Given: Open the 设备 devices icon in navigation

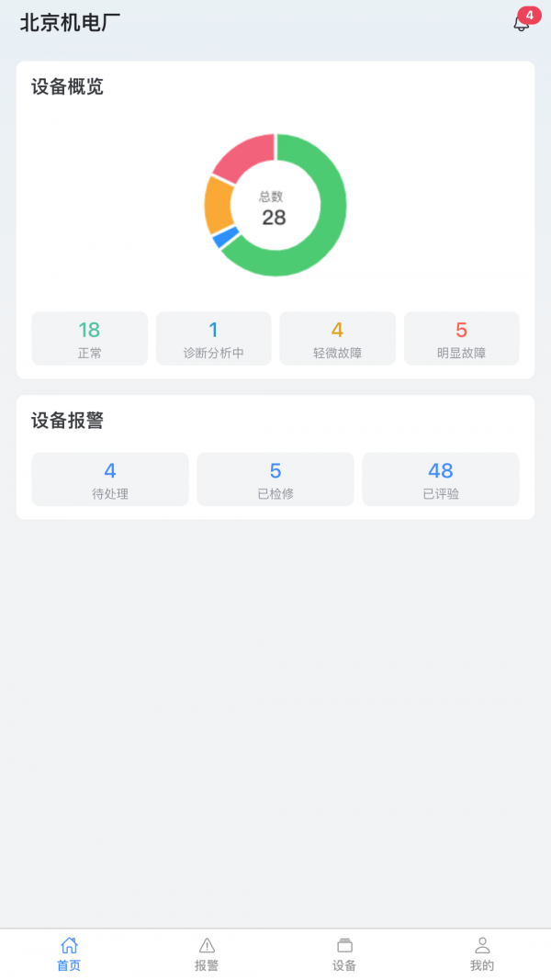Looking at the screenshot, I should pos(344,943).
